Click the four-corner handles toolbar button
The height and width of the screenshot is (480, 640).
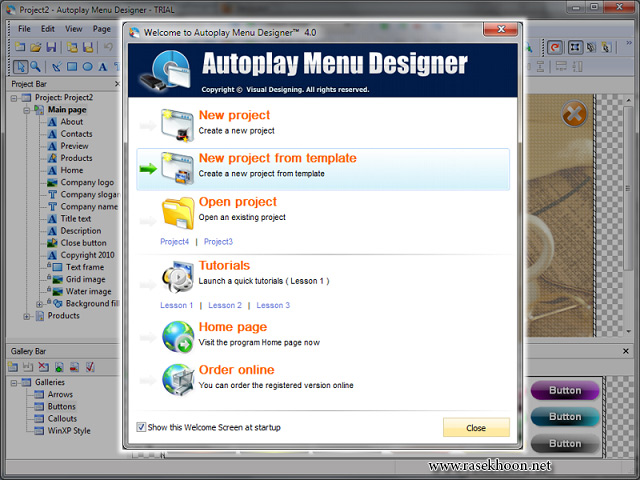pos(575,47)
